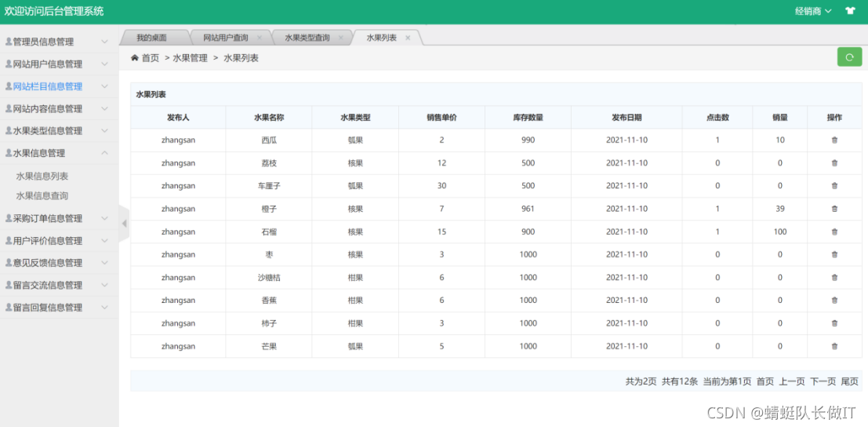Click the home icon in breadcrumb
Viewport: 868px width, 427px height.
135,57
